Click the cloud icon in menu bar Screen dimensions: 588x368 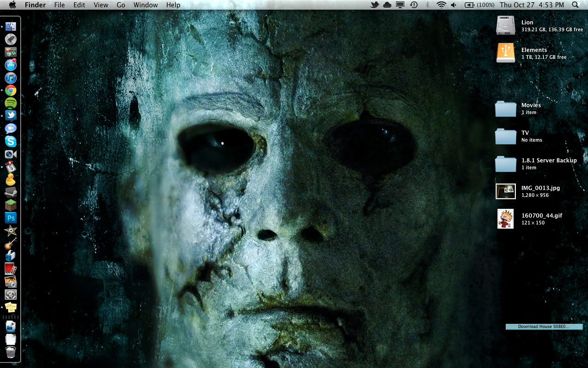click(387, 5)
